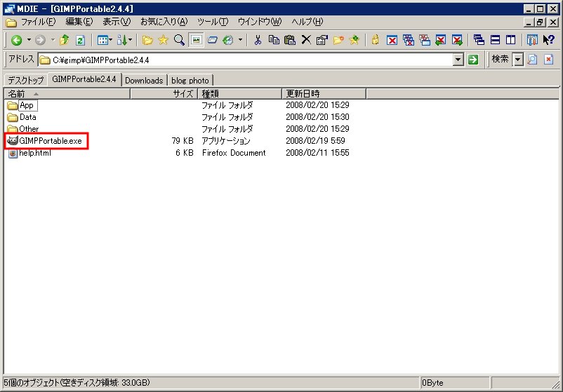Screen dimensions: 563x392
Task: Go up one folder level
Action: tap(65, 40)
